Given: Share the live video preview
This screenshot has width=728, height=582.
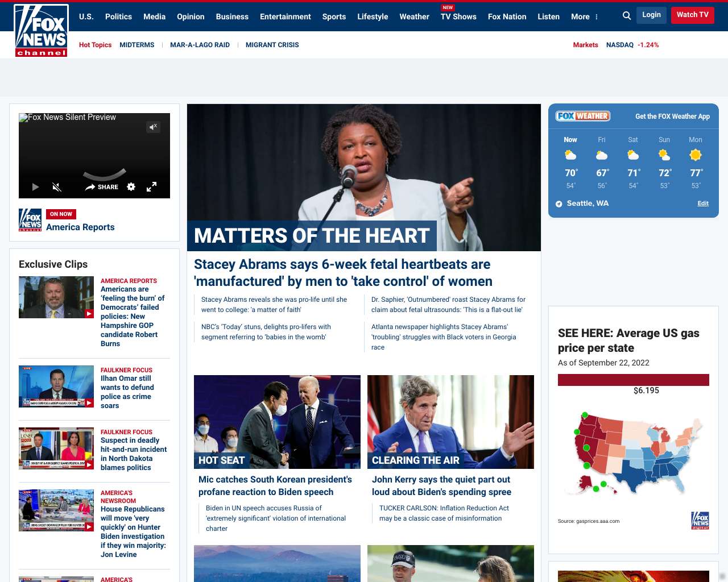Looking at the screenshot, I should click(x=102, y=187).
